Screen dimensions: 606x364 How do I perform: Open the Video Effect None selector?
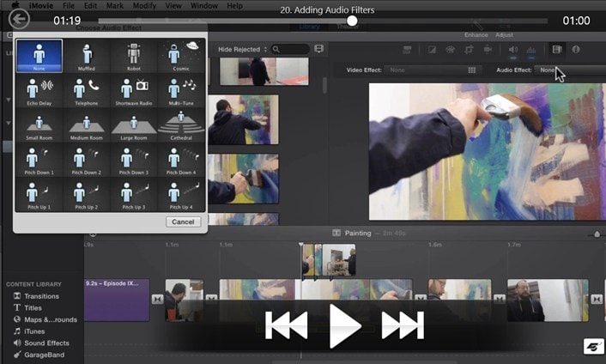(x=433, y=70)
